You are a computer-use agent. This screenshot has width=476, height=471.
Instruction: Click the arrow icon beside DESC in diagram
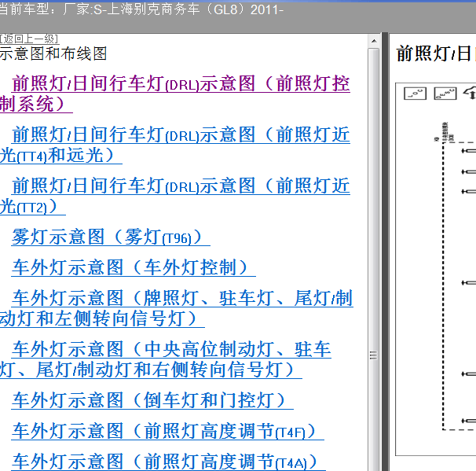[469, 93]
